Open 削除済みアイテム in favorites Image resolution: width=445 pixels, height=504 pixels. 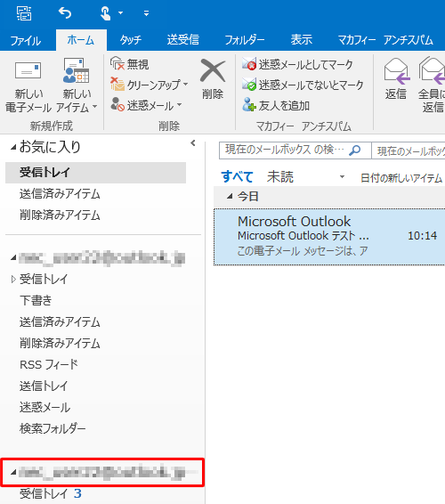point(60,215)
